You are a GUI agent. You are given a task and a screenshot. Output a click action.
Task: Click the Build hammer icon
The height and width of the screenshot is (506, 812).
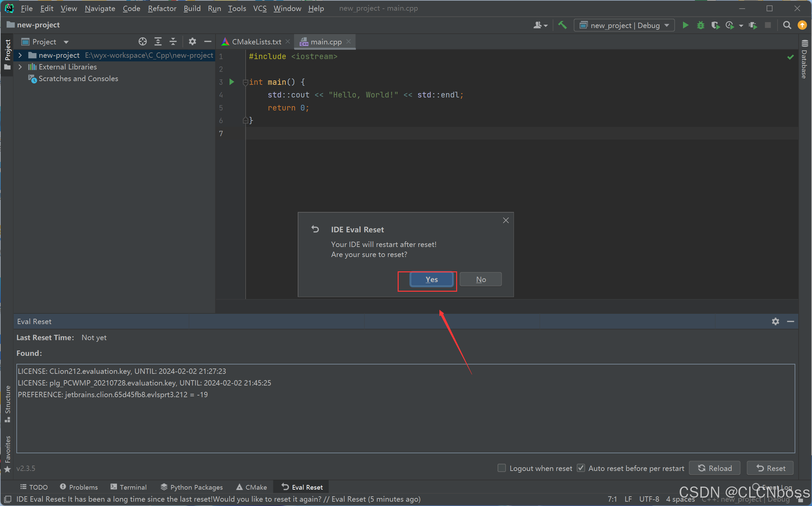tap(562, 25)
